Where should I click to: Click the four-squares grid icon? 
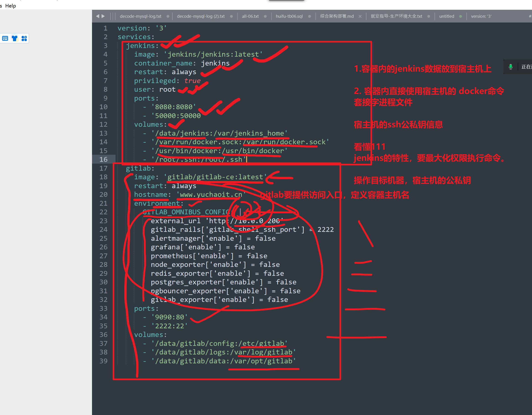point(24,38)
